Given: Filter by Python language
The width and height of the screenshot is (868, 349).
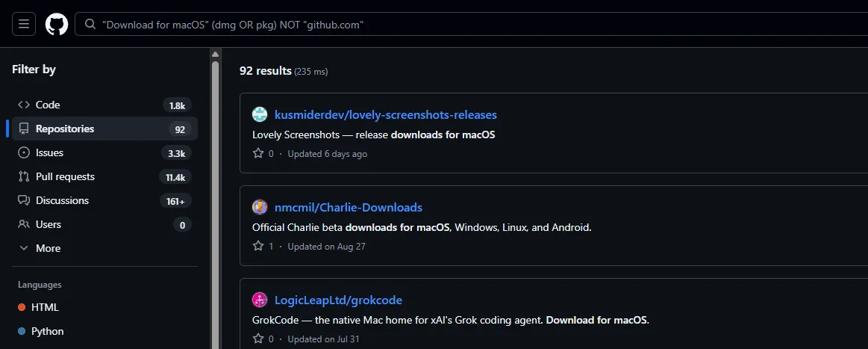Looking at the screenshot, I should point(48,331).
